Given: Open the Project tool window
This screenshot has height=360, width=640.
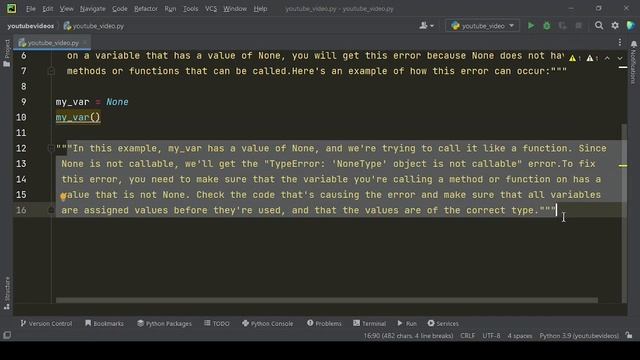Looking at the screenshot, I should click(7, 53).
